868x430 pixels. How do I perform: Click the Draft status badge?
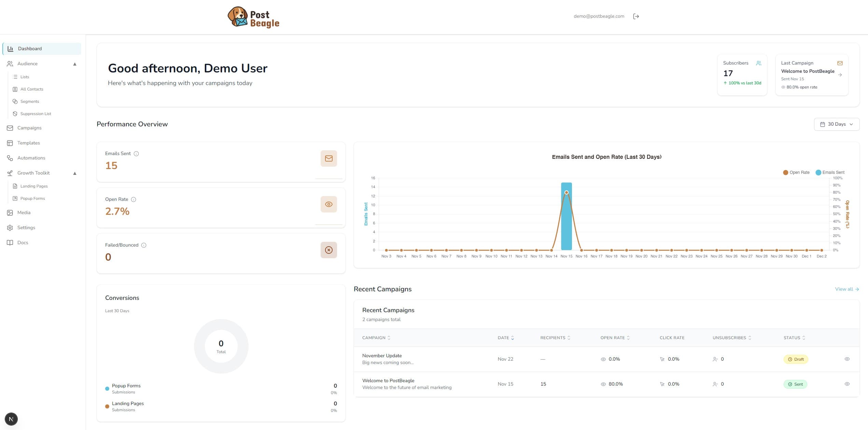pyautogui.click(x=796, y=359)
